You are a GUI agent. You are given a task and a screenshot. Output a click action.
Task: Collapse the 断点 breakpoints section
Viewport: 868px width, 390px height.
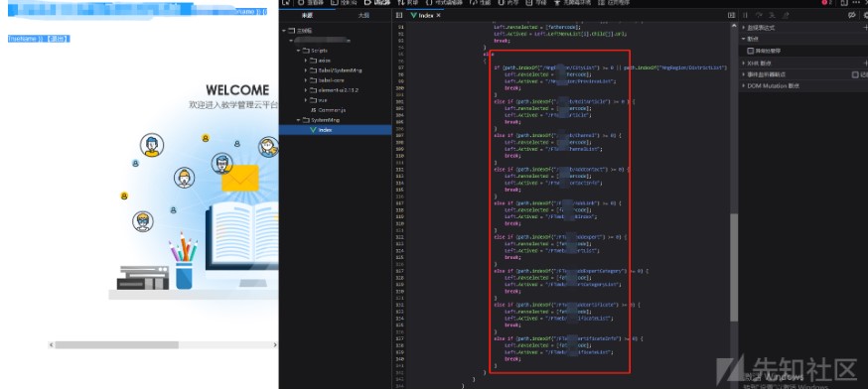[744, 39]
